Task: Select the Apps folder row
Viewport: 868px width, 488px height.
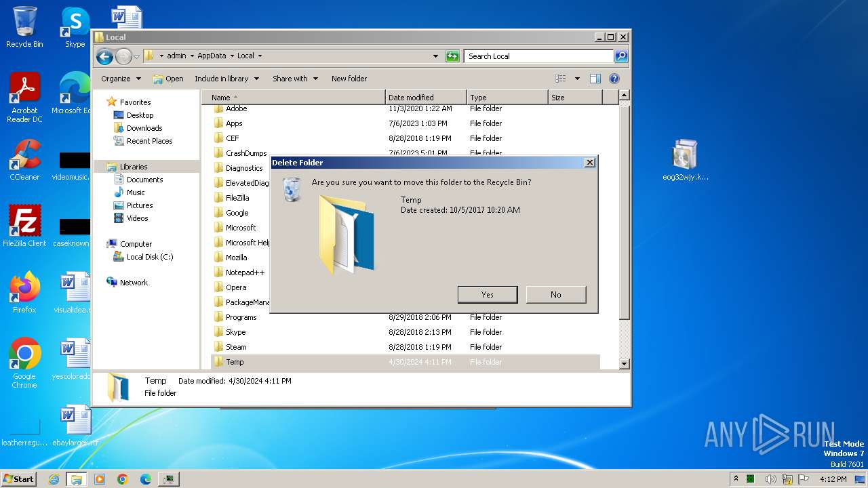Action: pyautogui.click(x=406, y=123)
